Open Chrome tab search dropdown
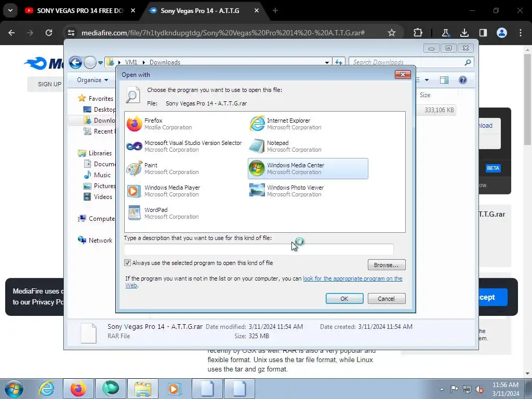The width and height of the screenshot is (532, 399). tap(10, 10)
